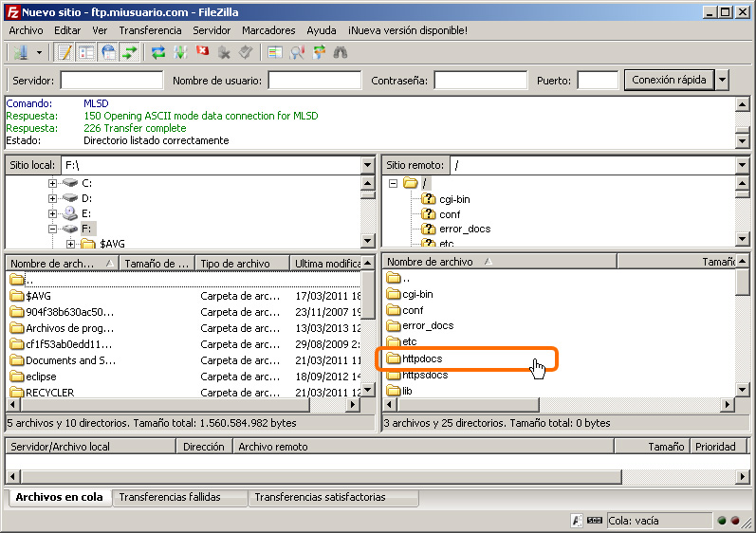Expand the D: drive node
Viewport: 756px width, 533px height.
pyautogui.click(x=52, y=198)
